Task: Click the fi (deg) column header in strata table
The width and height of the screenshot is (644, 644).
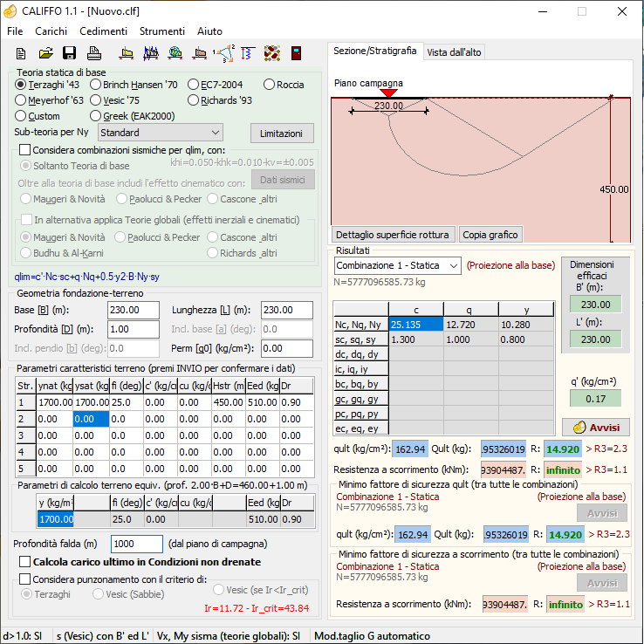Action: 127,386
